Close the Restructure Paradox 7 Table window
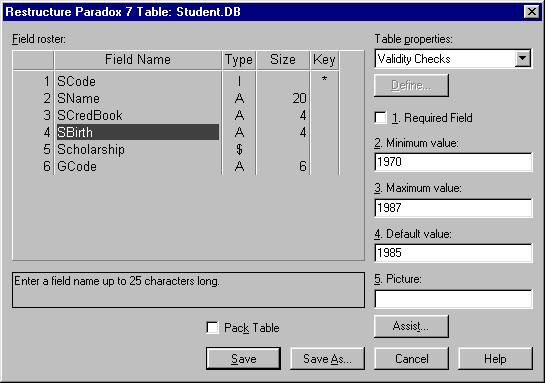545x383 pixels. (x=531, y=12)
